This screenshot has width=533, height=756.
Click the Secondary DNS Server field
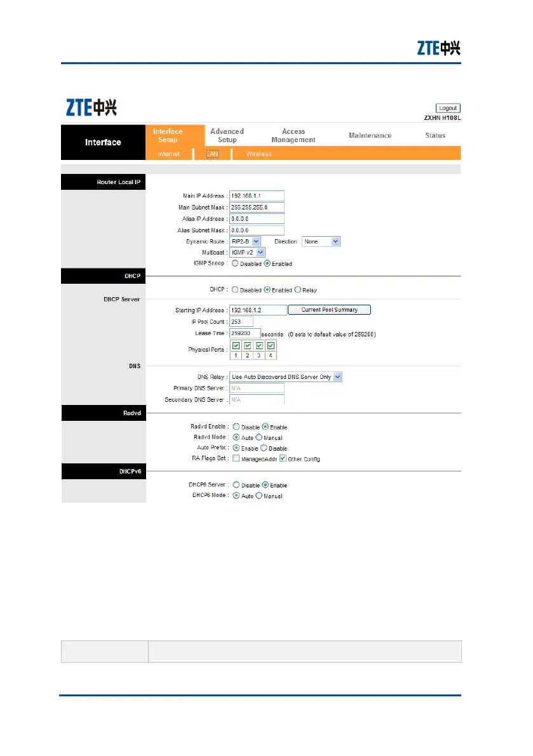pyautogui.click(x=257, y=400)
